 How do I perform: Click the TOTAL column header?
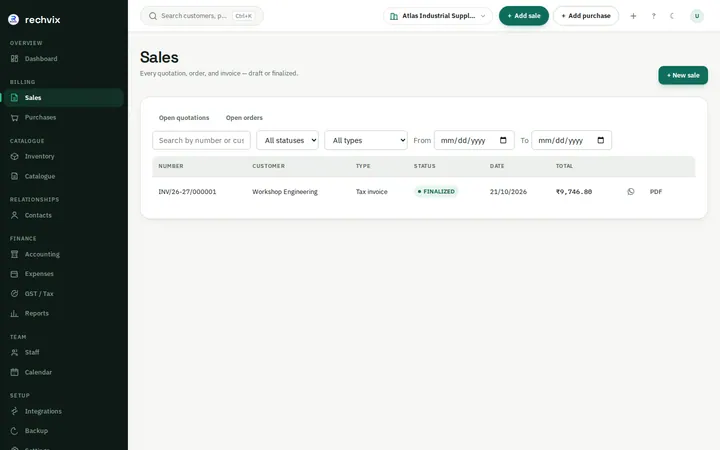564,166
